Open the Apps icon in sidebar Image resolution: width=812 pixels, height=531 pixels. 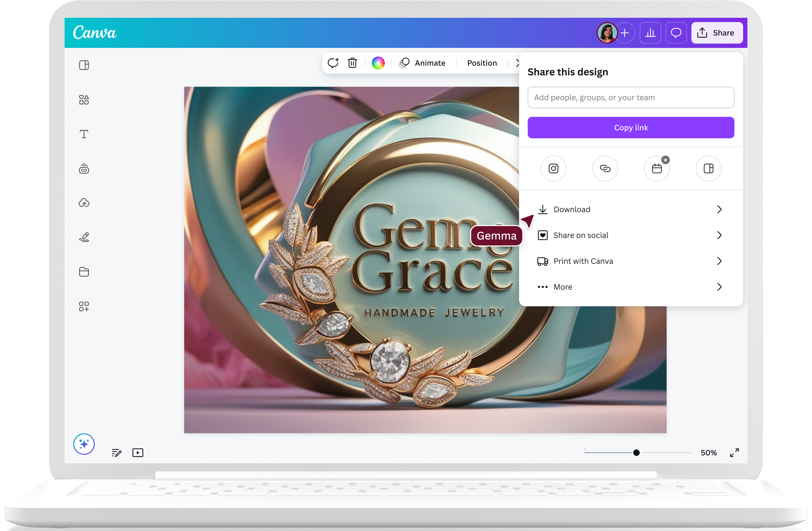pyautogui.click(x=84, y=306)
